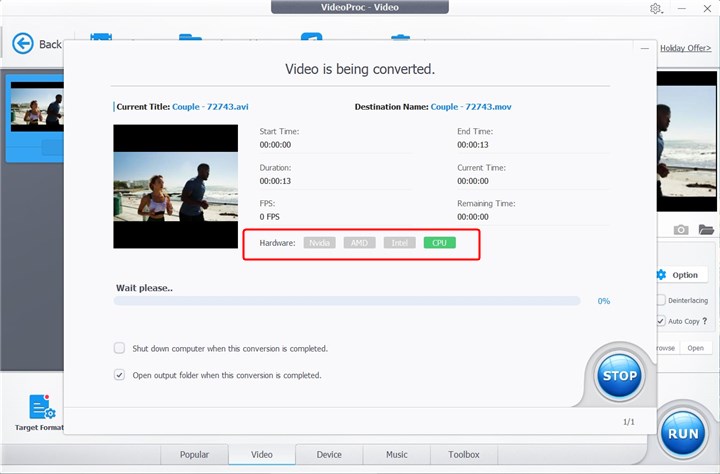
Task: Switch to the Toolbox tab
Action: point(464,454)
